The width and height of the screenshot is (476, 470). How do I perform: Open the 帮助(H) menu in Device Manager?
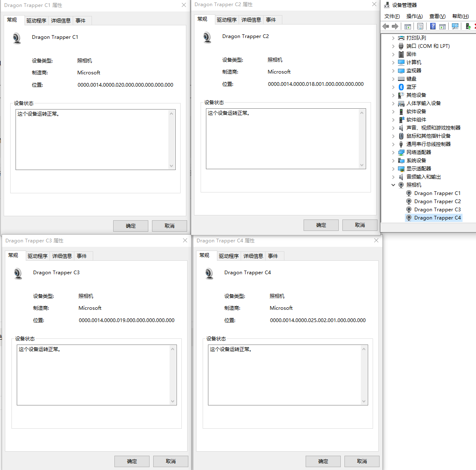click(460, 16)
